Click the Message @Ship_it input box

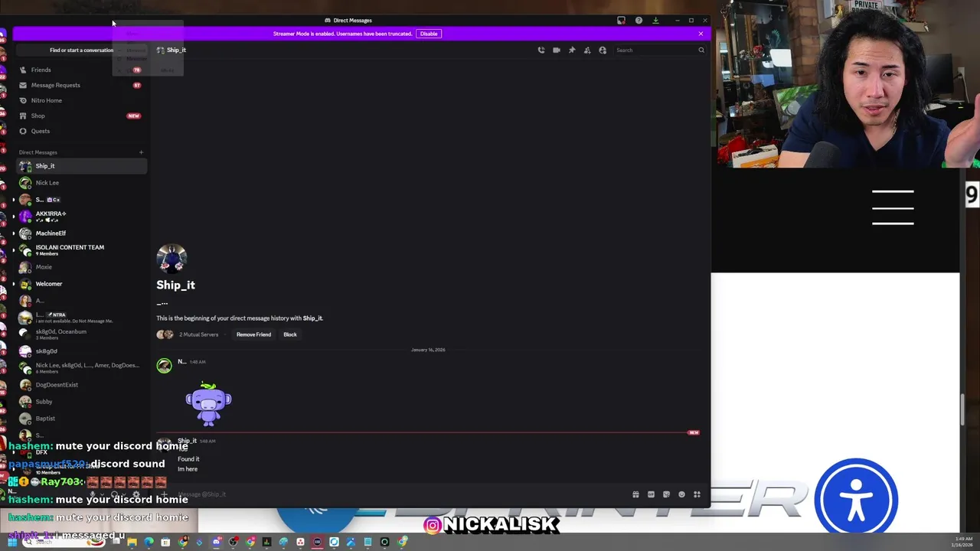click(398, 494)
